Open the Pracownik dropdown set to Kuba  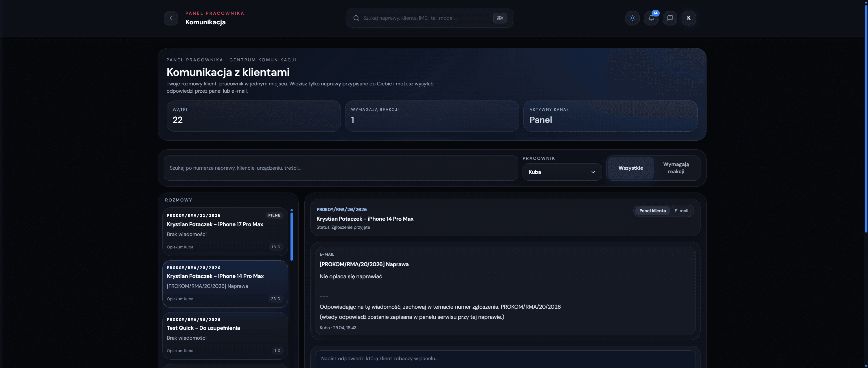[562, 172]
